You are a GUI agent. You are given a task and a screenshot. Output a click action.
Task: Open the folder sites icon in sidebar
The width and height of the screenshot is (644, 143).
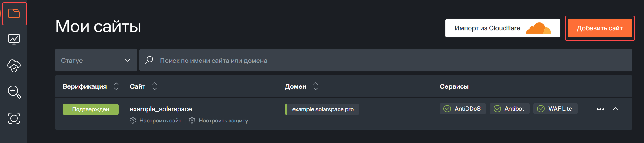(14, 14)
